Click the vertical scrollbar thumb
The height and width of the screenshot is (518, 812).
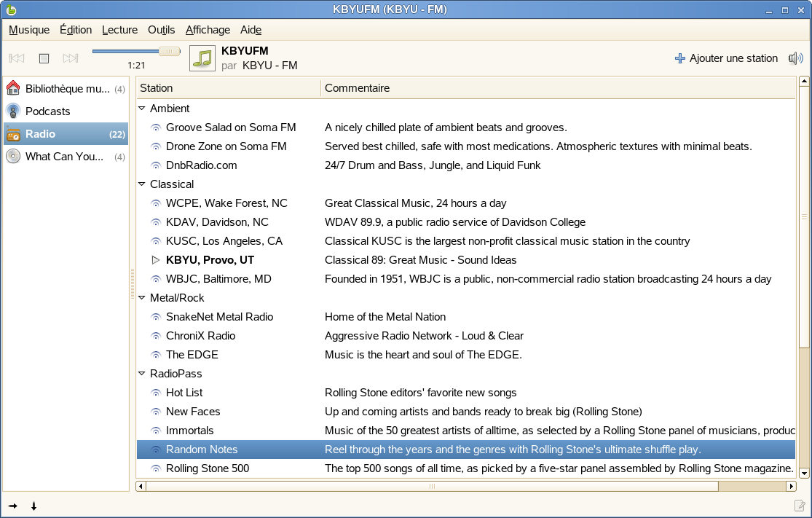point(804,218)
